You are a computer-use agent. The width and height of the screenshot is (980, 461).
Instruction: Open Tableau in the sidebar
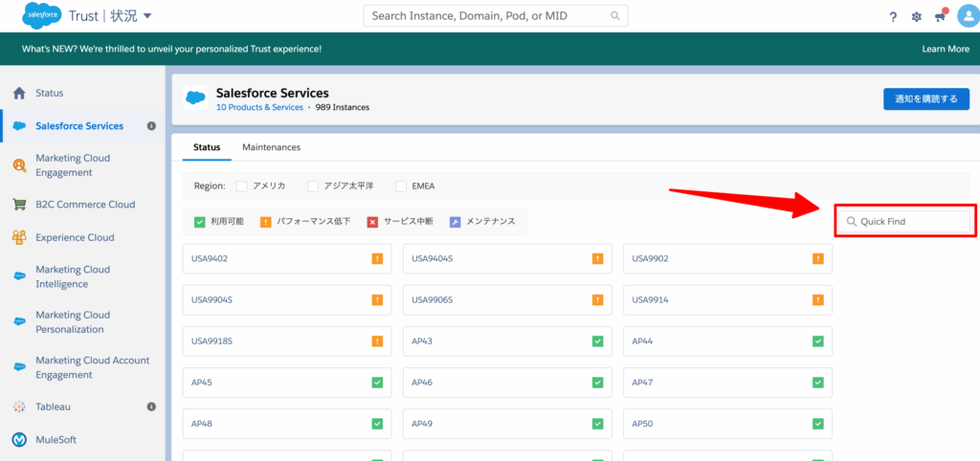pos(54,406)
